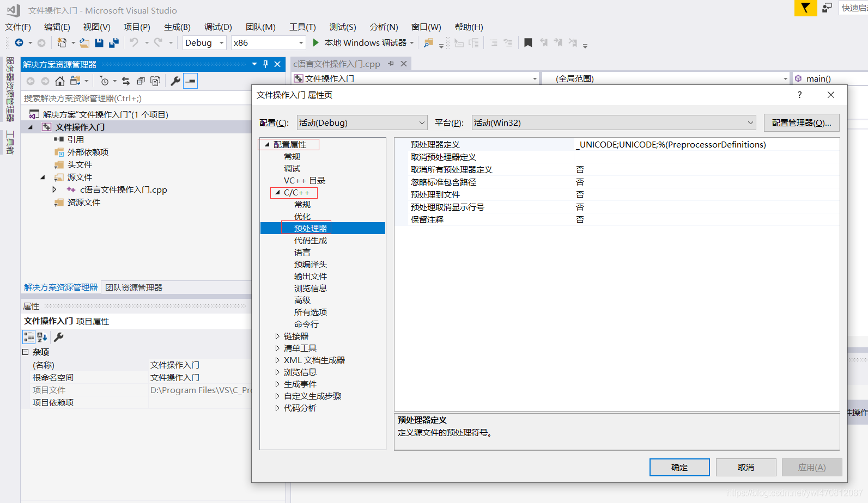This screenshot has height=503, width=868.
Task: Click the pending changes filter clock icon
Action: click(105, 81)
